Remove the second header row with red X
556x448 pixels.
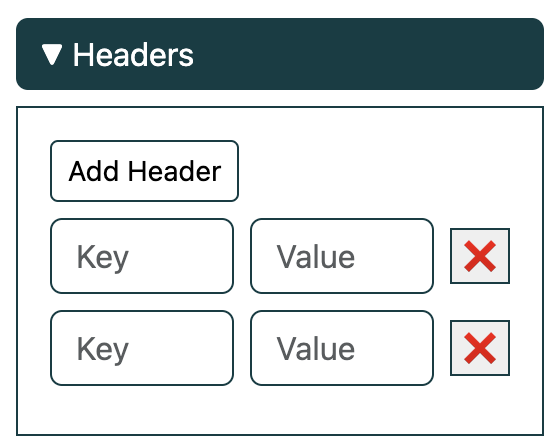click(x=480, y=348)
